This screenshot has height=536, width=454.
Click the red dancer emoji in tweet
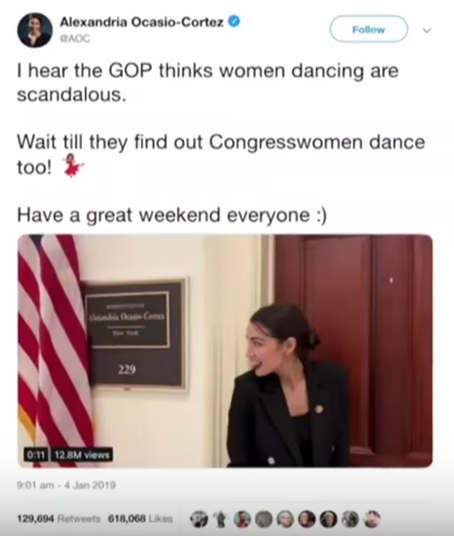coord(73,166)
